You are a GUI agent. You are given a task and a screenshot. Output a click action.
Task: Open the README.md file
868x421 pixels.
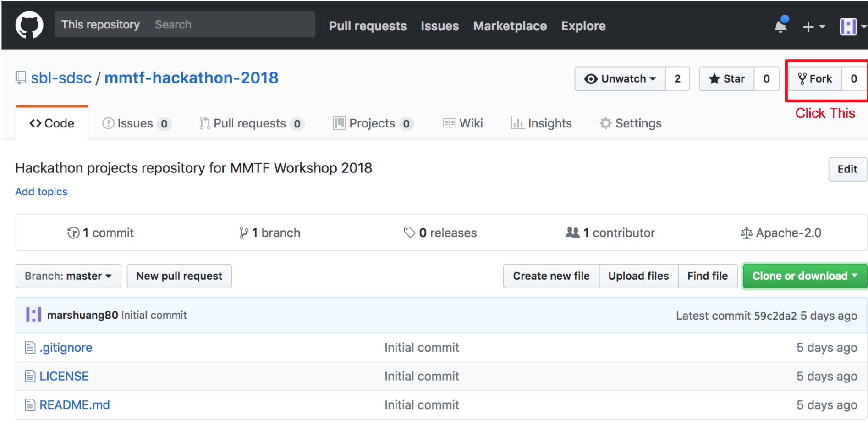coord(75,405)
